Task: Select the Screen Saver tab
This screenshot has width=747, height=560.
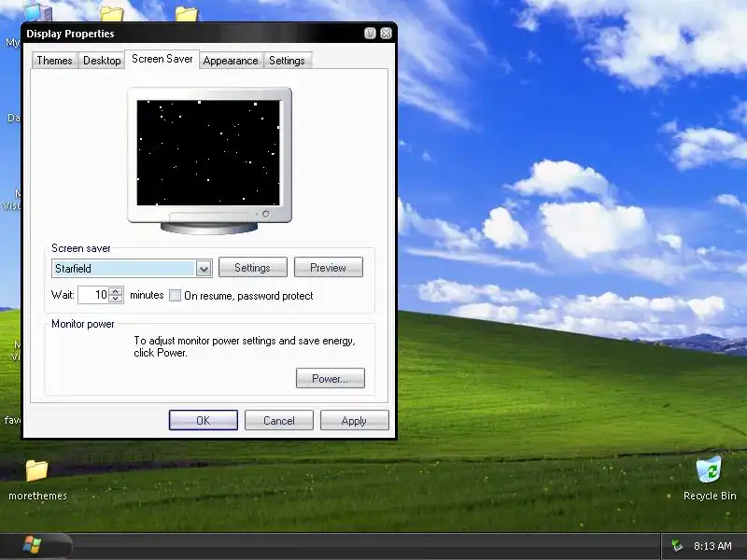Action: click(x=162, y=59)
